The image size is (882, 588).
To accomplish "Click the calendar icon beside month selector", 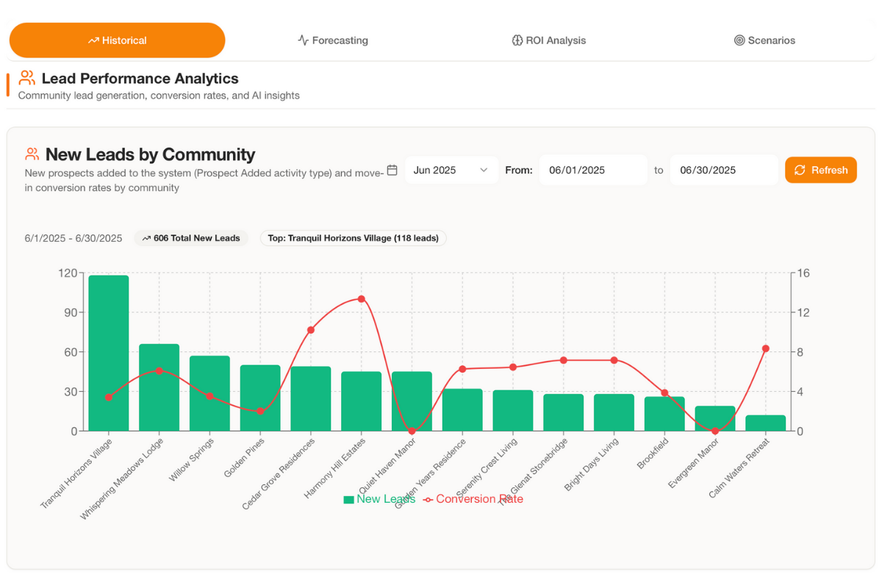I will (392, 170).
